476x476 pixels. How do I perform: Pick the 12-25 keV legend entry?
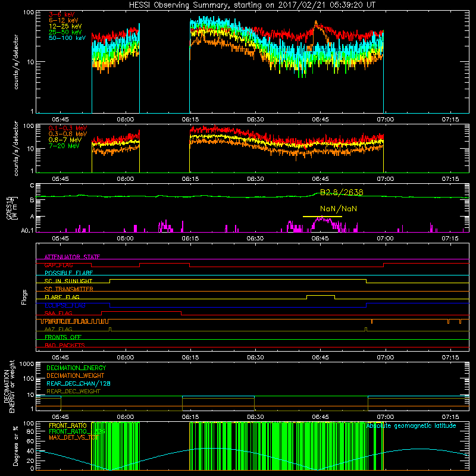coord(65,26)
